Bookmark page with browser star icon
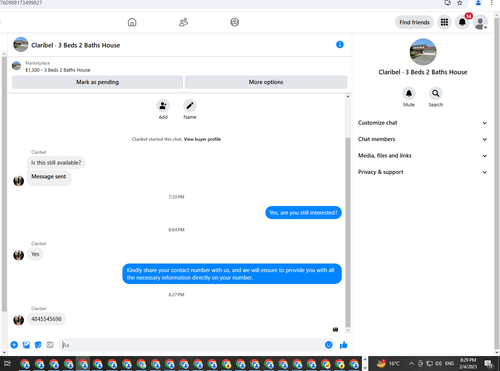 [x=460, y=3]
